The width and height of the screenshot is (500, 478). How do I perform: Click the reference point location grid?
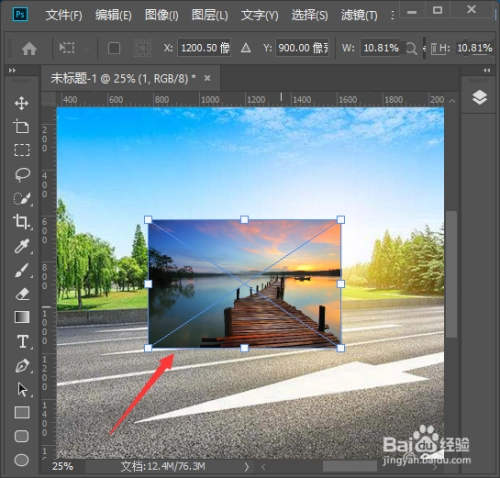tap(142, 48)
